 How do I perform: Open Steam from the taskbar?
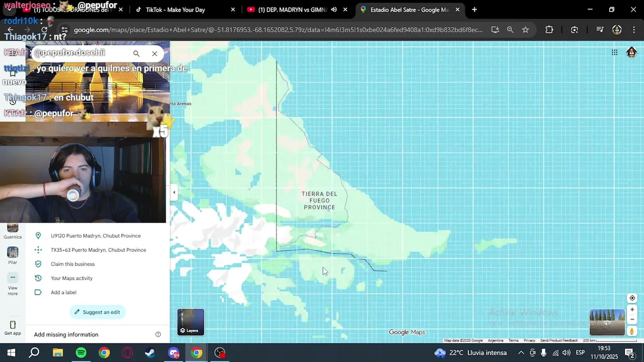[150, 353]
